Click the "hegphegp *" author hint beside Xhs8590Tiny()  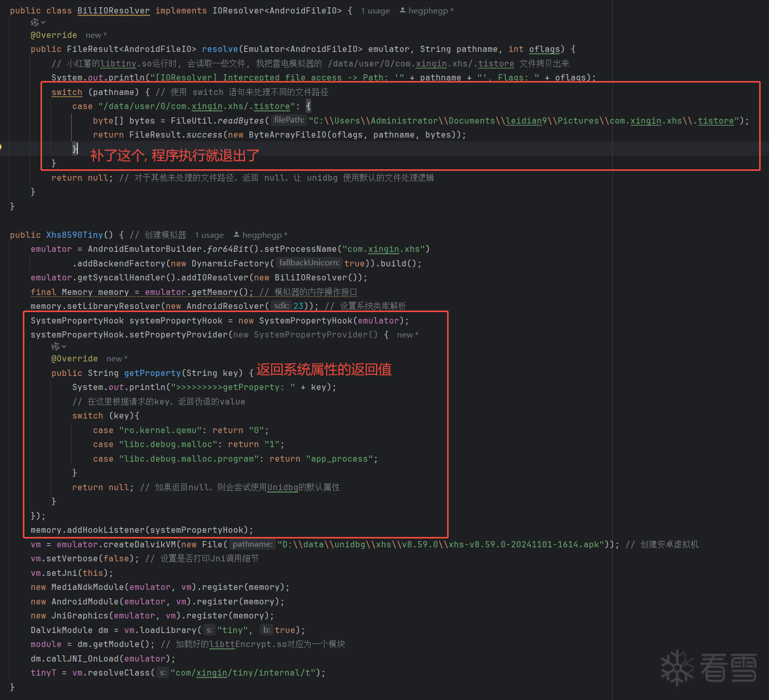pyautogui.click(x=265, y=235)
